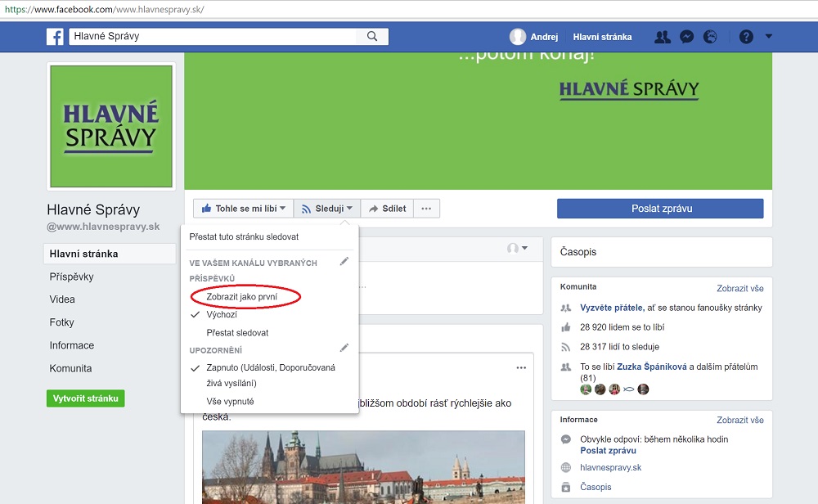Screen dimensions: 818x504
Task: Open Andrej's profile avatar
Action: pyautogui.click(x=518, y=37)
